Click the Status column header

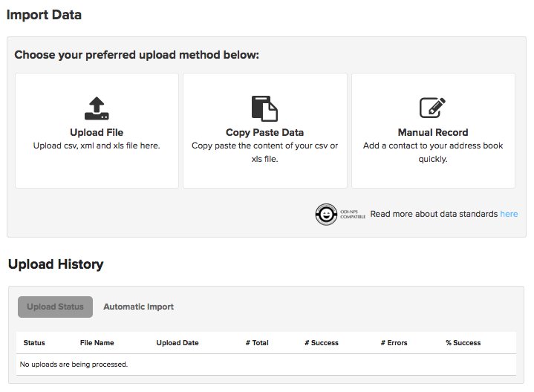tap(34, 343)
